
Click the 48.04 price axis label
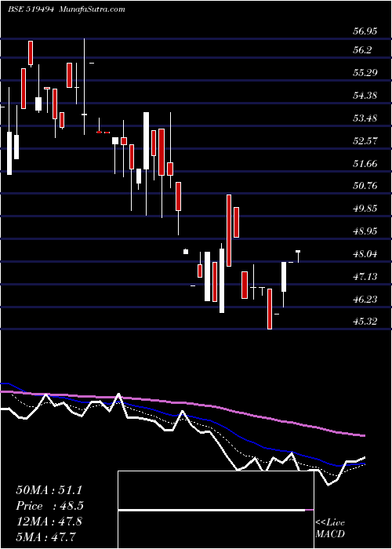coord(365,254)
